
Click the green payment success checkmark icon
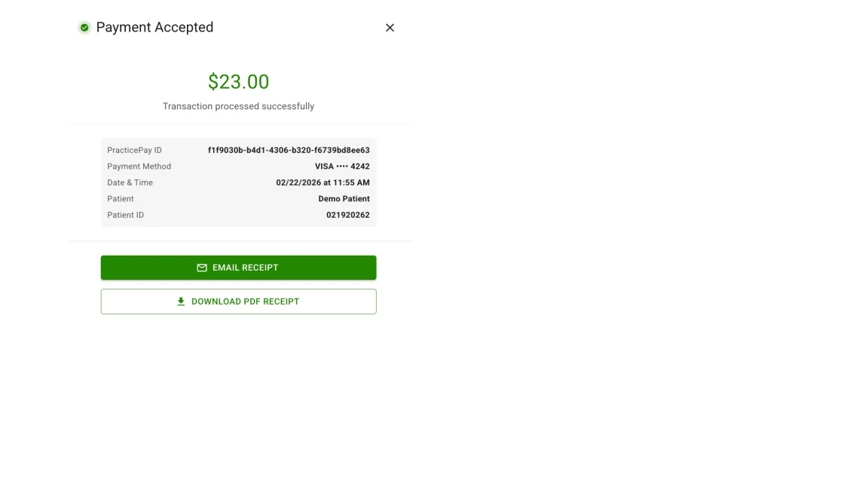tap(84, 27)
